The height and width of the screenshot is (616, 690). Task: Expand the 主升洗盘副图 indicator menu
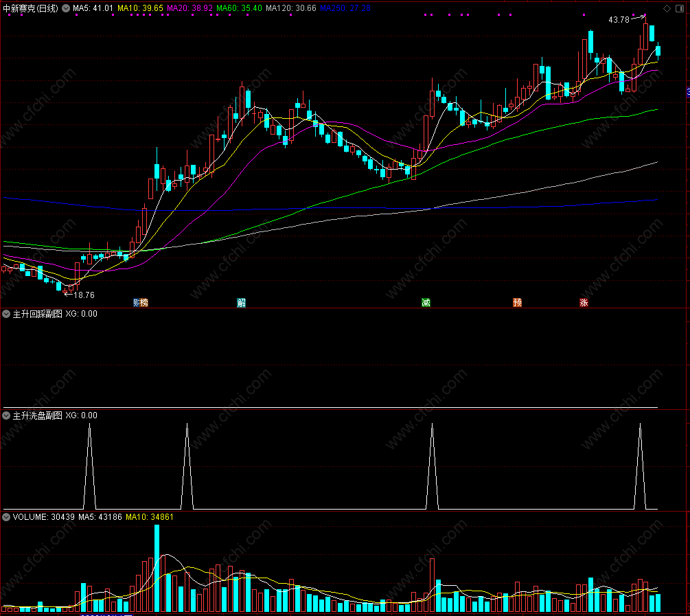pos(6,415)
